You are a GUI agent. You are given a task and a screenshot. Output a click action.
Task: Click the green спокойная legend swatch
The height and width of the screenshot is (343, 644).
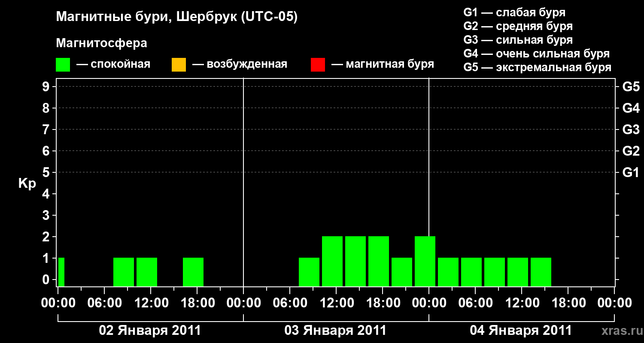[x=63, y=65]
